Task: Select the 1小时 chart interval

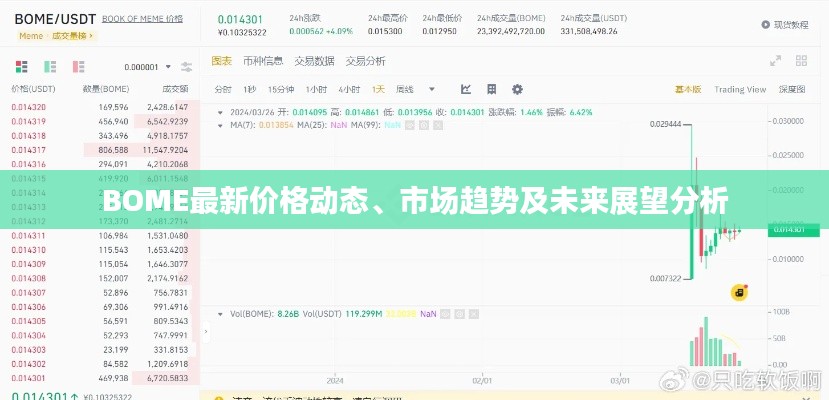Action: [316, 89]
